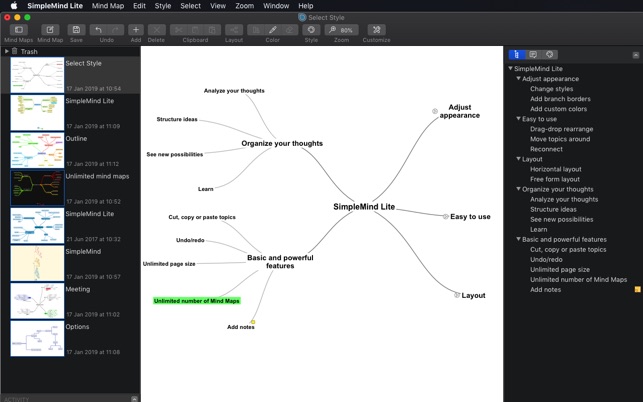Open the Style menu in menu bar
This screenshot has height=402, width=643.
pyautogui.click(x=163, y=6)
